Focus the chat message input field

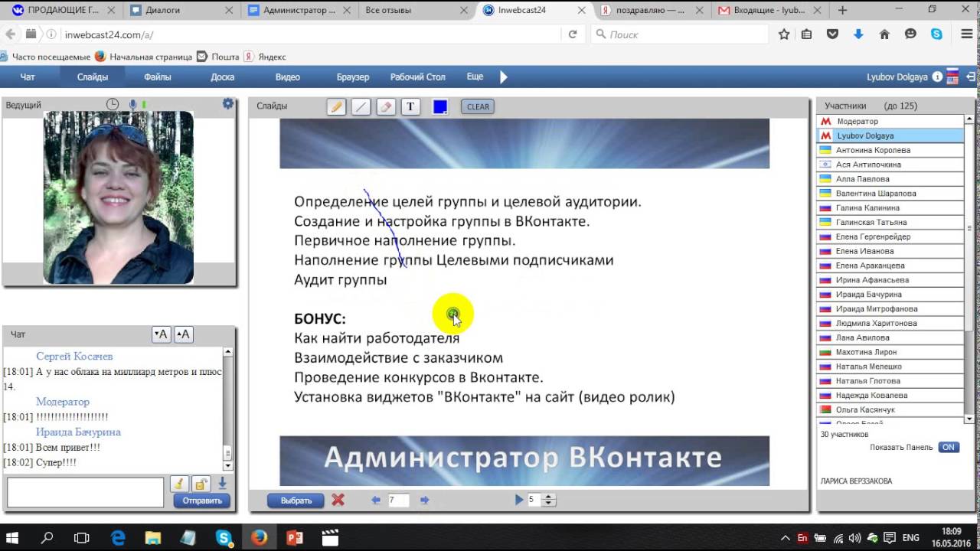click(86, 492)
